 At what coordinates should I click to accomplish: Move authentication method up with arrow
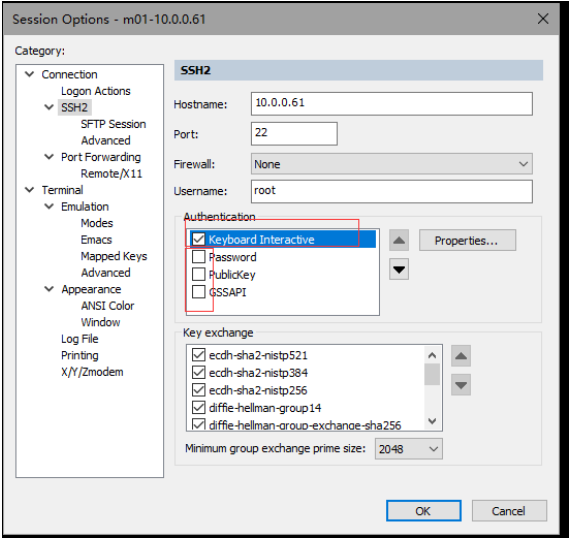pyautogui.click(x=399, y=240)
